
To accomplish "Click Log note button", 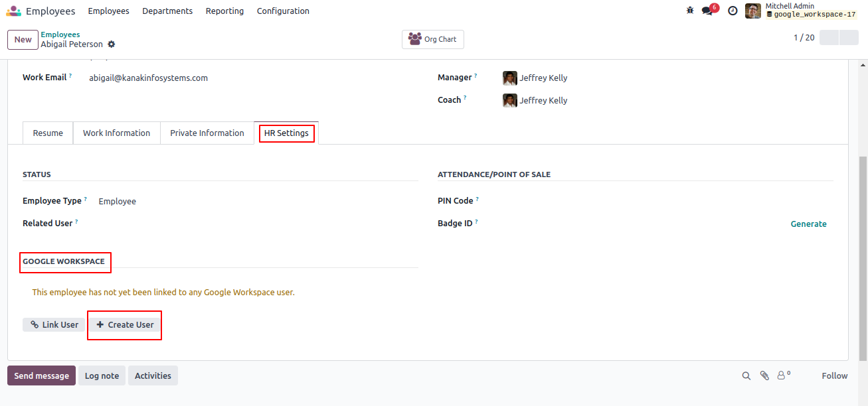I will click(102, 375).
